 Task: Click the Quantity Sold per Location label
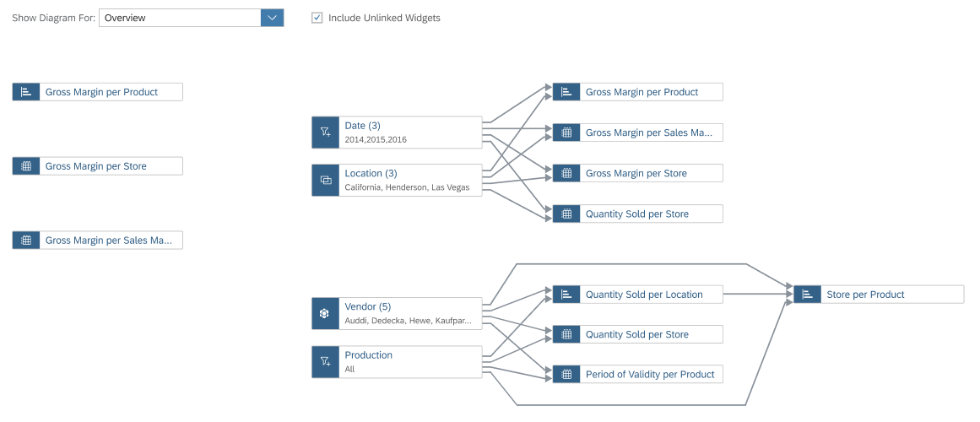pos(644,295)
